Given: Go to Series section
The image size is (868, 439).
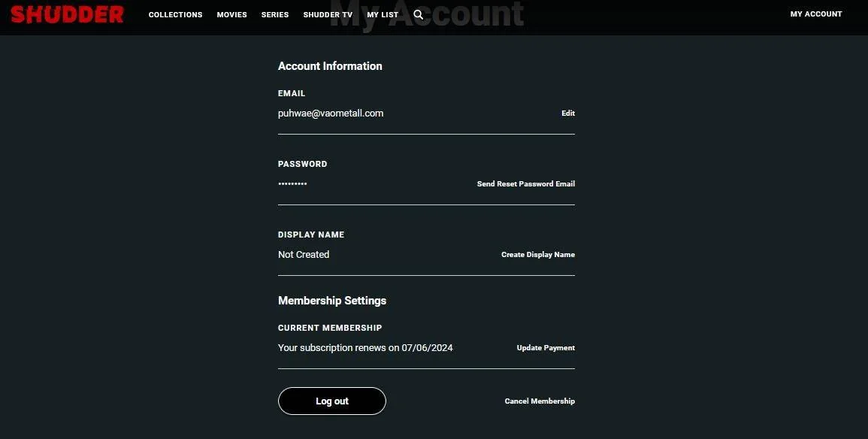Looking at the screenshot, I should [275, 15].
